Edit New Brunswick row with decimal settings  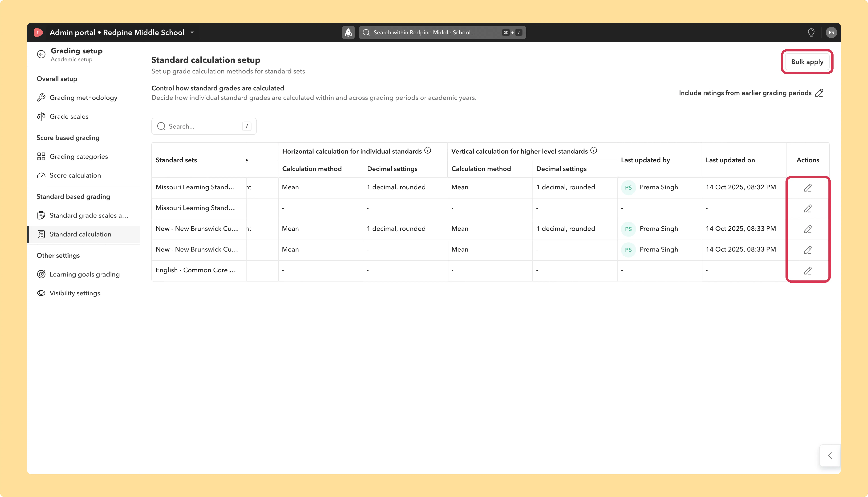808,229
